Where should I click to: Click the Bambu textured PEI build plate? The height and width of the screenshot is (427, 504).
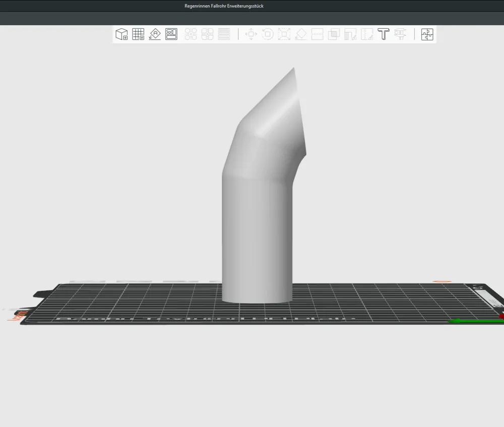151,308
